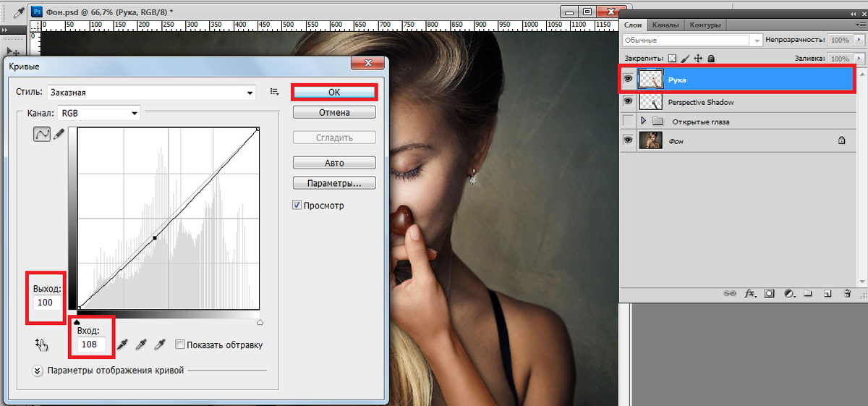Switch to the Каналы tab
The height and width of the screenshot is (406, 868).
tap(665, 25)
